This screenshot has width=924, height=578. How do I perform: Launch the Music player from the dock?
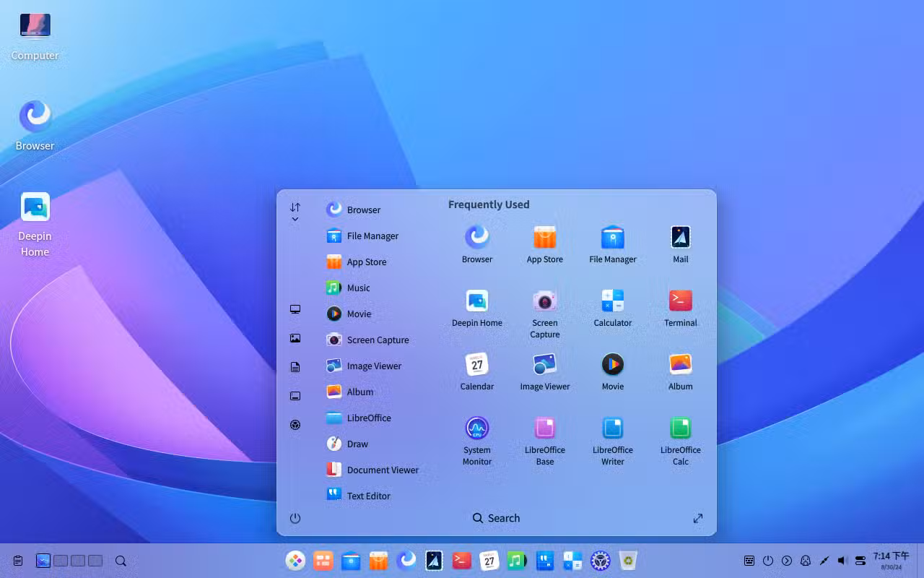pos(517,560)
